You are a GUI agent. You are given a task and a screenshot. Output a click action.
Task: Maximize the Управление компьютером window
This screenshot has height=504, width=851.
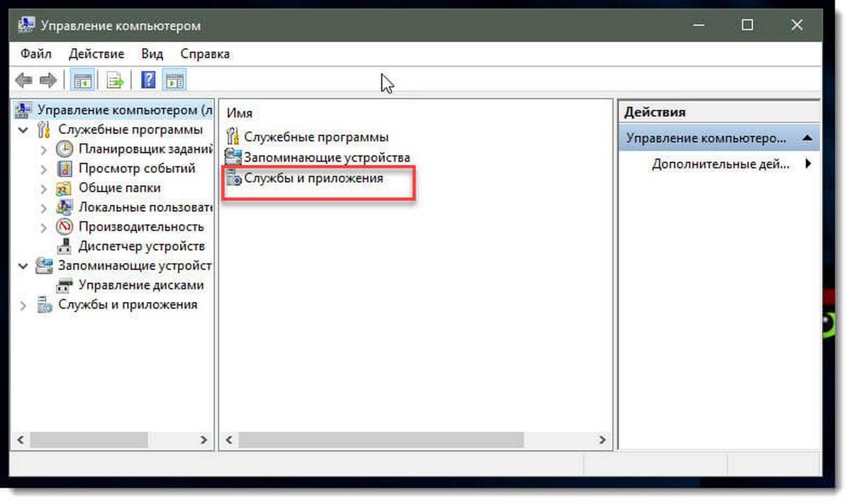pos(747,26)
